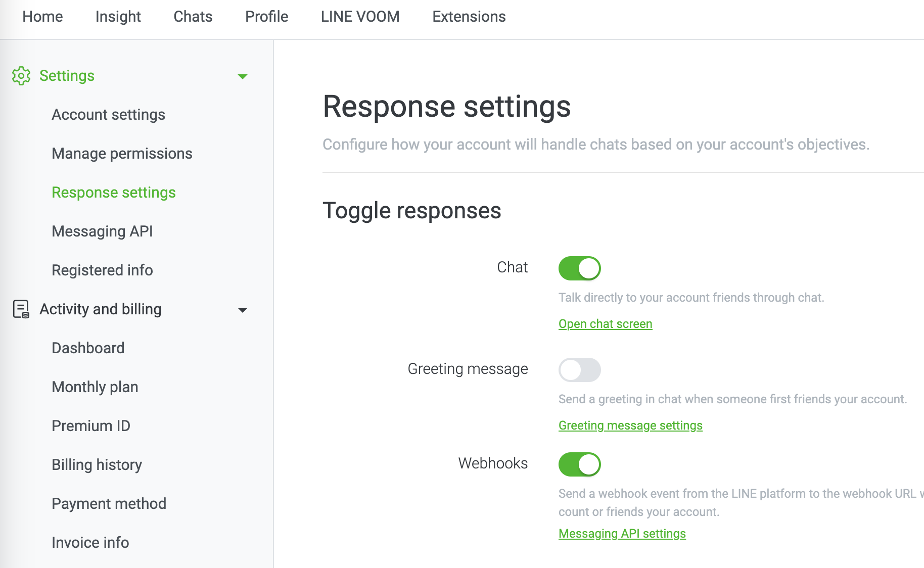Screen dimensions: 924x568
Task: Open Payment method sidebar item
Action: click(x=109, y=504)
